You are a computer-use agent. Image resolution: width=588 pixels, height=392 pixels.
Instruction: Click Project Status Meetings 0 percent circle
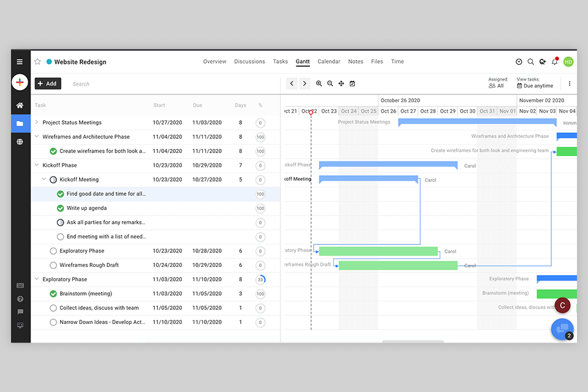coord(260,123)
